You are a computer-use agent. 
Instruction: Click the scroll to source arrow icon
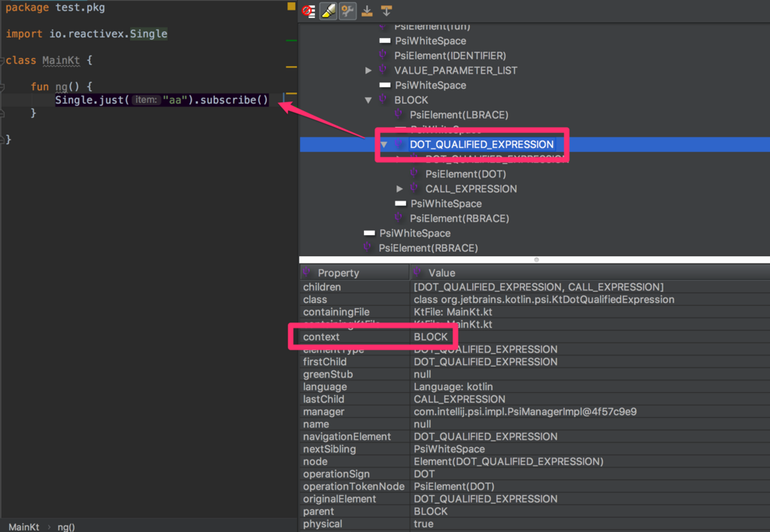point(367,11)
